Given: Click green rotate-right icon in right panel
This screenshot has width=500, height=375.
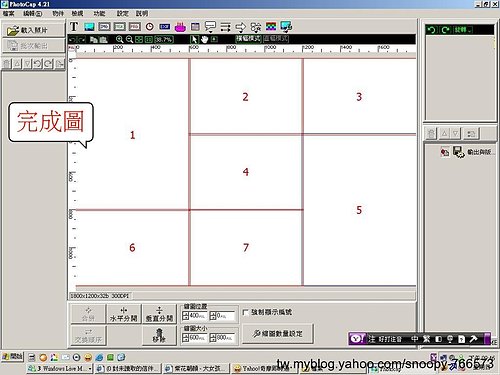Looking at the screenshot, I should tap(445, 30).
